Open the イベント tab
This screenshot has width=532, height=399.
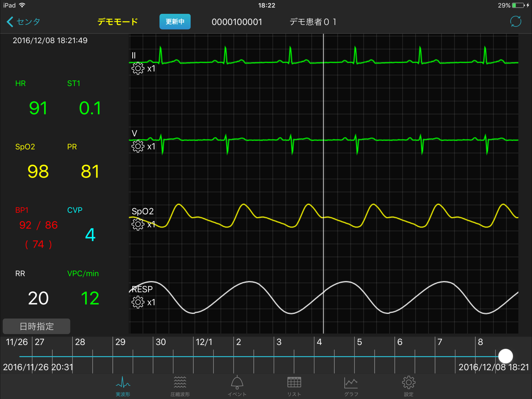point(237,386)
